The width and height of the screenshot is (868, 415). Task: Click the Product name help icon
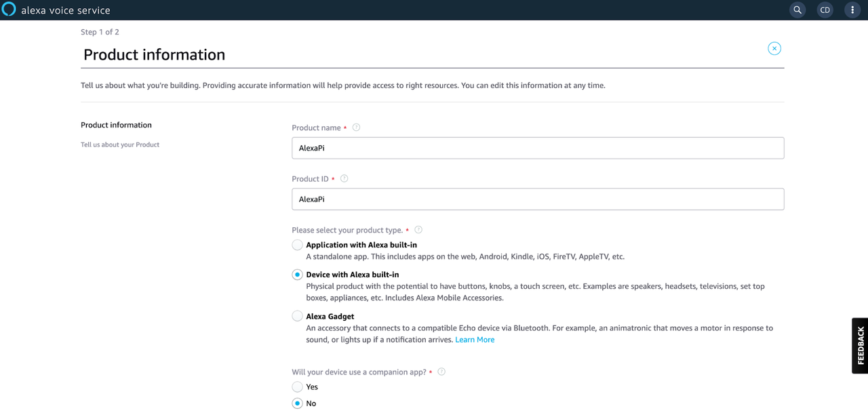(x=356, y=127)
